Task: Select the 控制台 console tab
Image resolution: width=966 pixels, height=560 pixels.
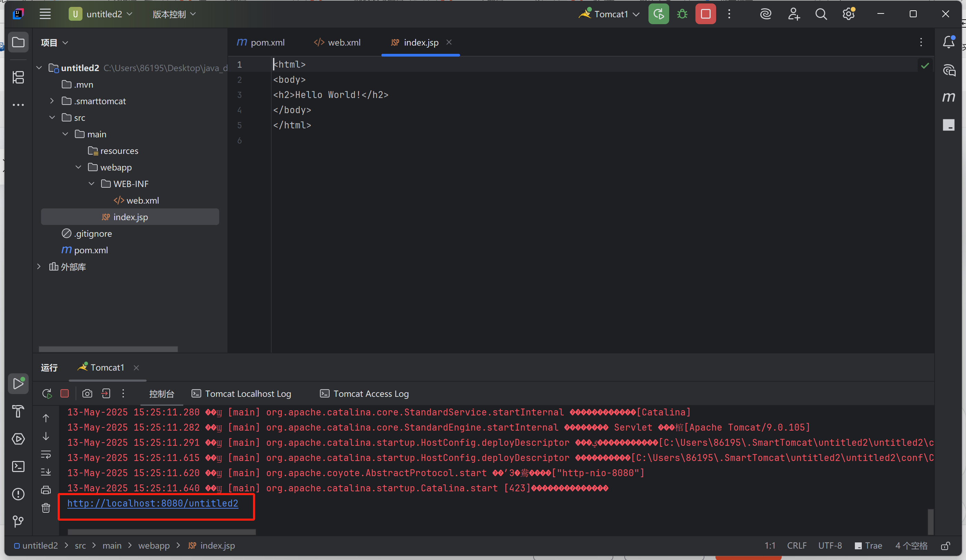Action: (162, 394)
